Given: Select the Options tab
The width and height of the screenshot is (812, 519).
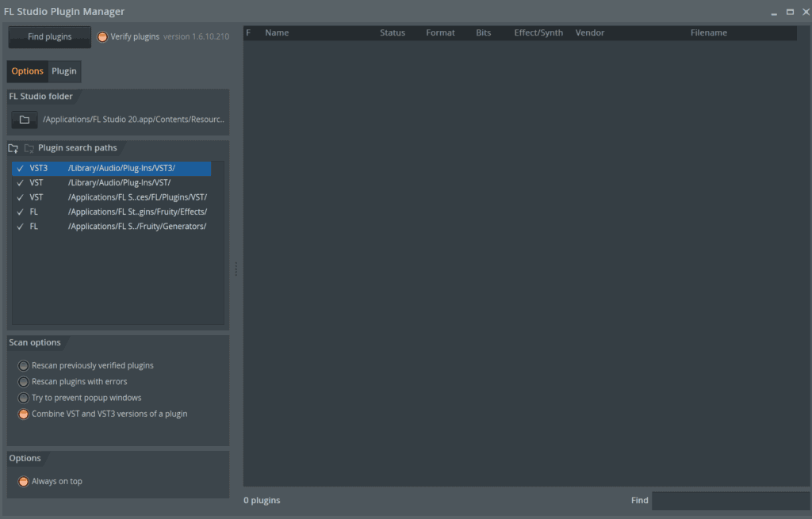Looking at the screenshot, I should (x=27, y=71).
